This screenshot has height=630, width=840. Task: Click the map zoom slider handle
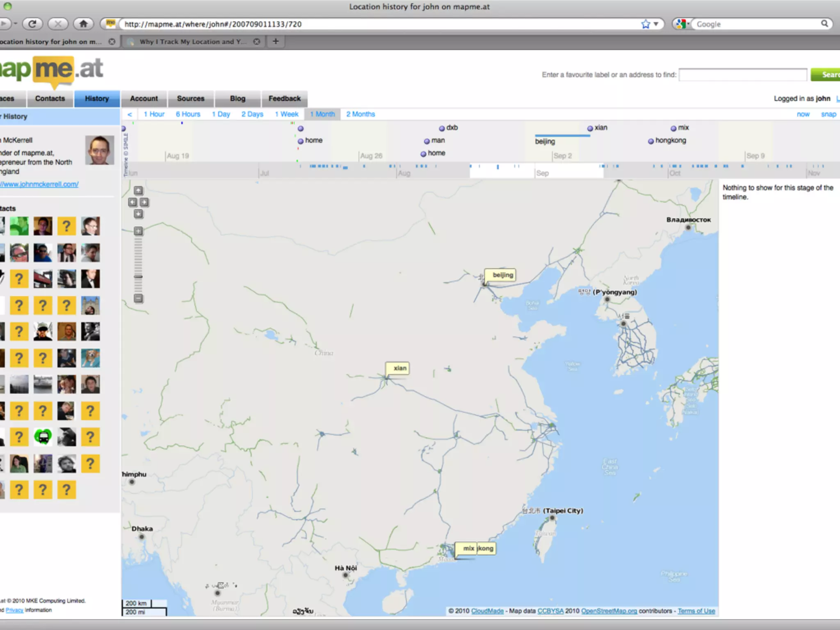click(139, 276)
